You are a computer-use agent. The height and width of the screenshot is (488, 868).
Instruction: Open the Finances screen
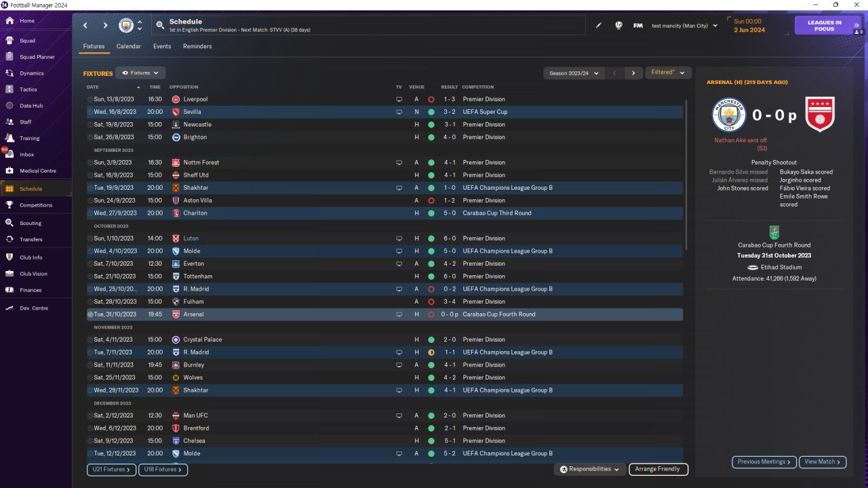point(36,290)
